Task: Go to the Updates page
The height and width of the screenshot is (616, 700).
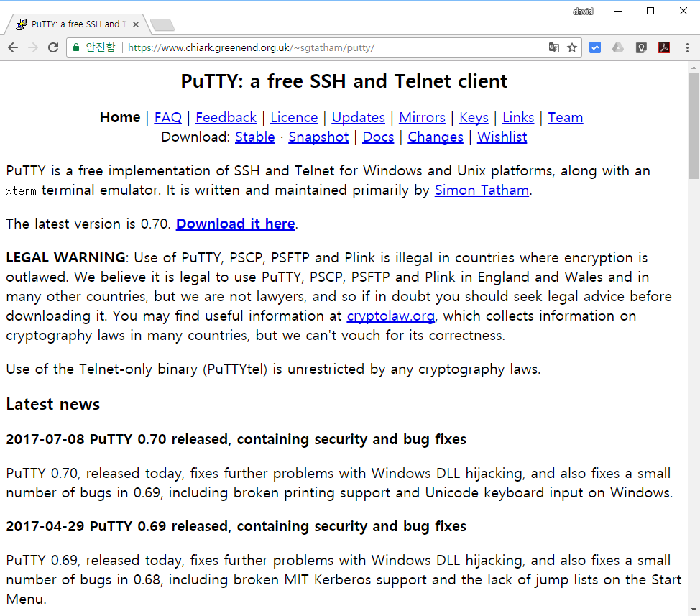Action: 359,117
